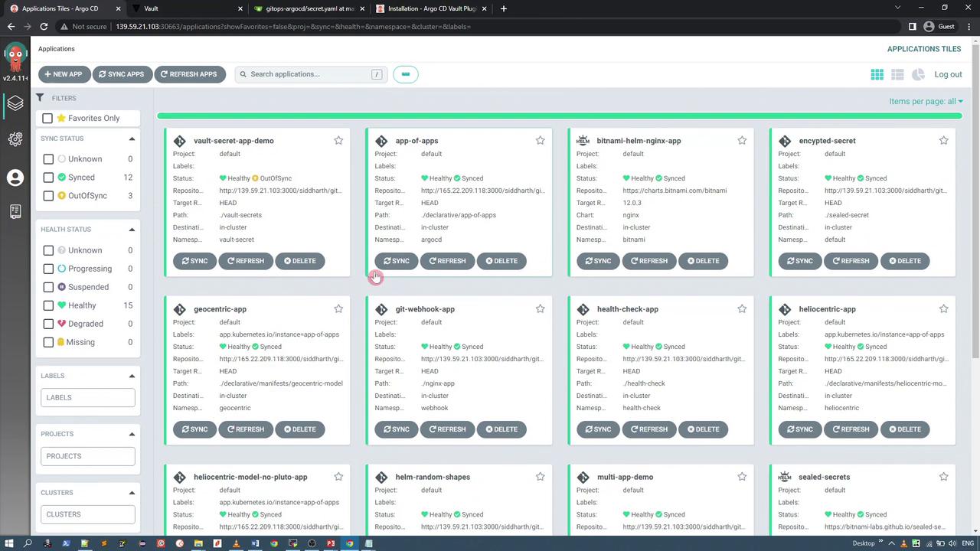The height and width of the screenshot is (551, 980).
Task: Collapse the SYNC STATUS filter section
Action: click(x=132, y=139)
